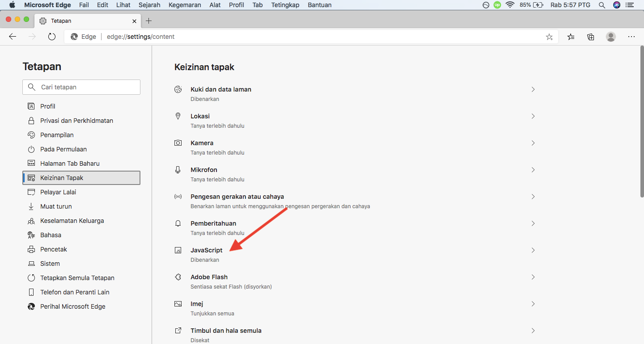Screen dimensions: 644x344
Task: Click the page vertical scrollbar
Action: click(642, 121)
